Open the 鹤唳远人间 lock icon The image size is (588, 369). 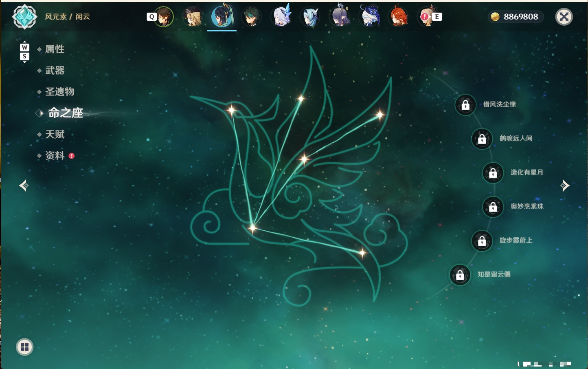[x=482, y=139]
